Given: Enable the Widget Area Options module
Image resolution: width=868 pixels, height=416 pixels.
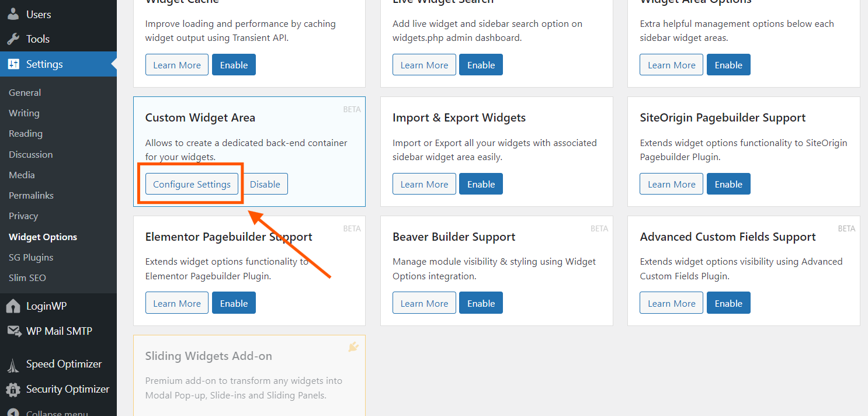Looking at the screenshot, I should (728, 65).
